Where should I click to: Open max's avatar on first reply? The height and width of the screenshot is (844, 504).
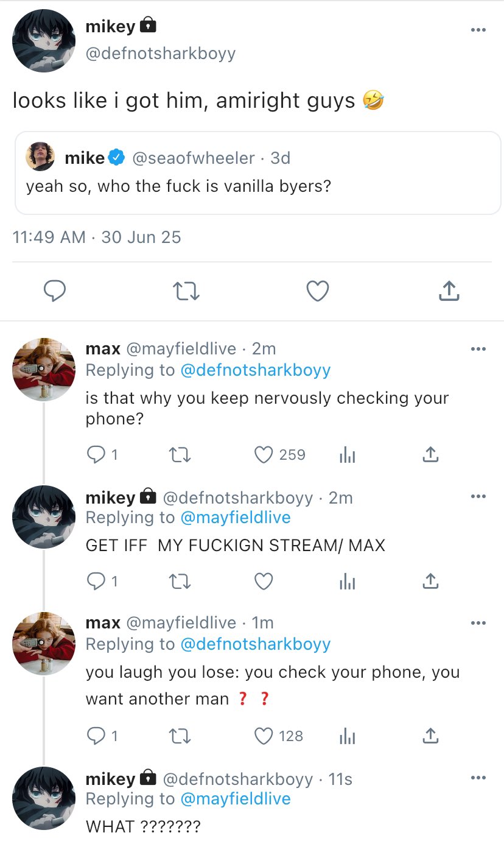[44, 370]
